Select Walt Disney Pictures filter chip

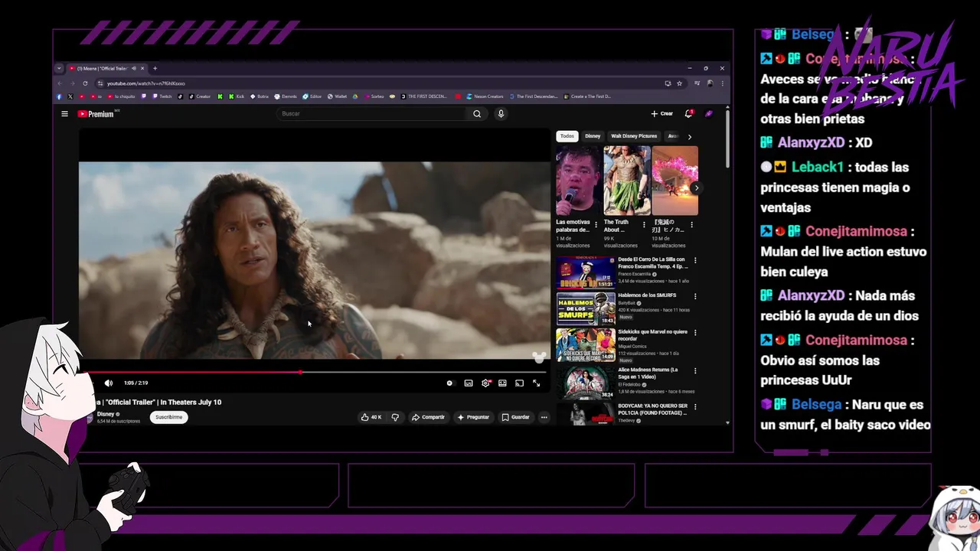(634, 136)
